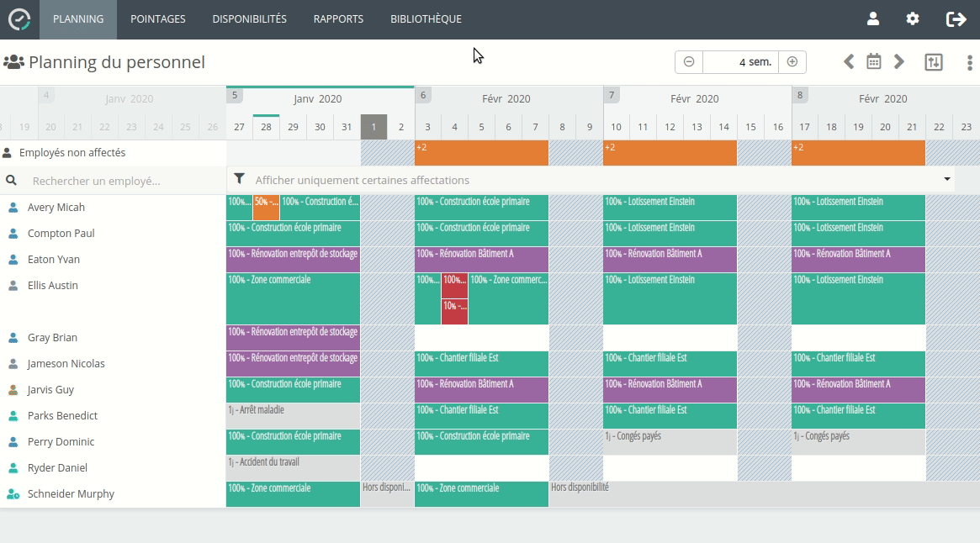Image resolution: width=980 pixels, height=543 pixels.
Task: Open the display sort options icon
Action: (934, 61)
